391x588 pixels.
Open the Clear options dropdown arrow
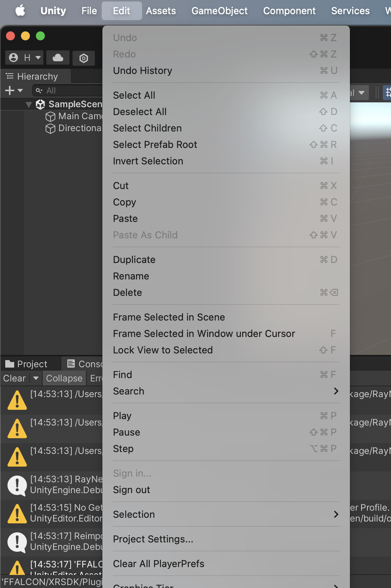click(36, 378)
